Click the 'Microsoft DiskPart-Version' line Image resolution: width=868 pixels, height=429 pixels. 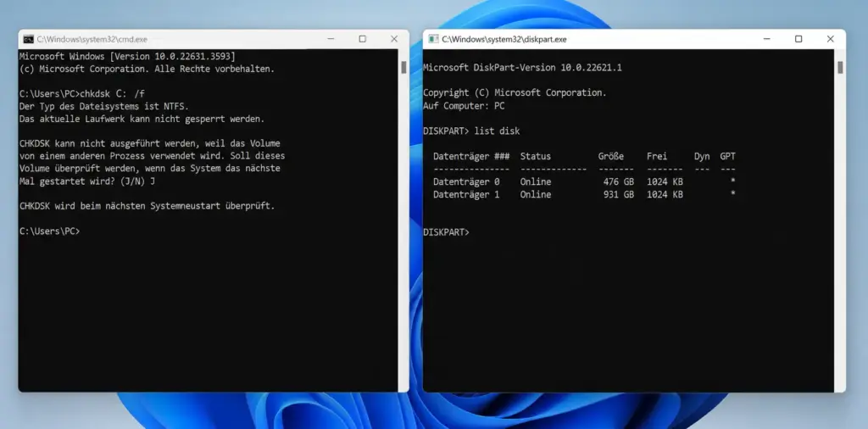click(x=522, y=68)
